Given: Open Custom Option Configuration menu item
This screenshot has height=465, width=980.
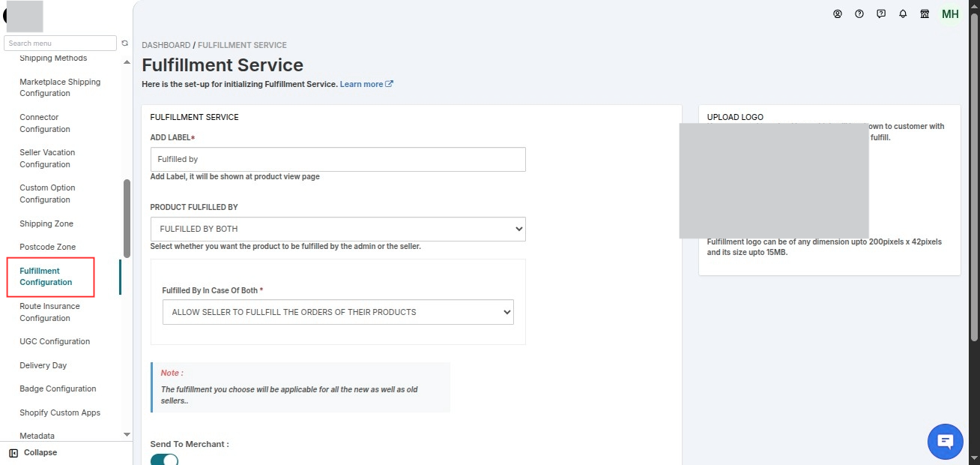Looking at the screenshot, I should (x=47, y=193).
